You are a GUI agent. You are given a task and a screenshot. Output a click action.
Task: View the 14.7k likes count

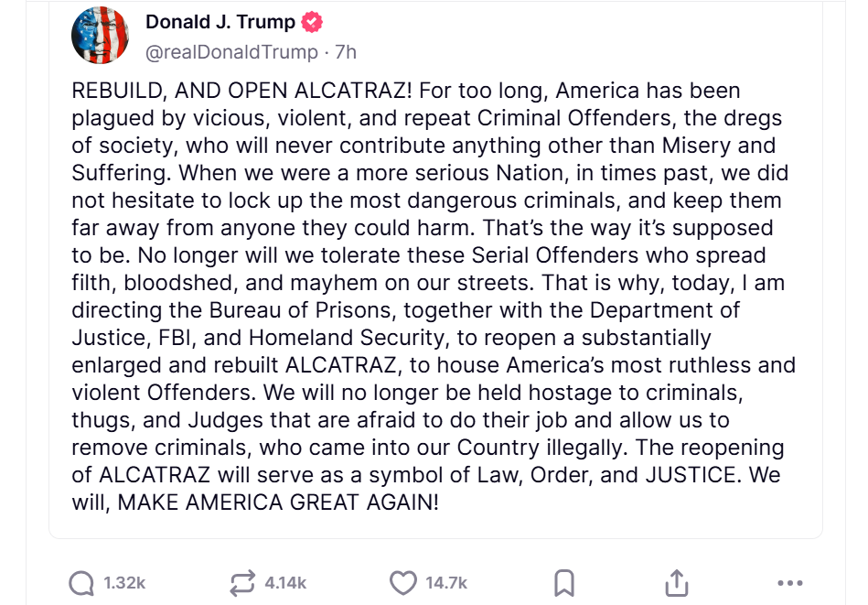click(446, 583)
